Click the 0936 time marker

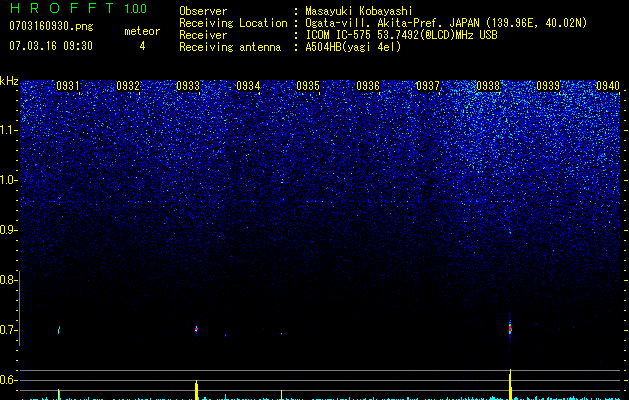(x=368, y=86)
